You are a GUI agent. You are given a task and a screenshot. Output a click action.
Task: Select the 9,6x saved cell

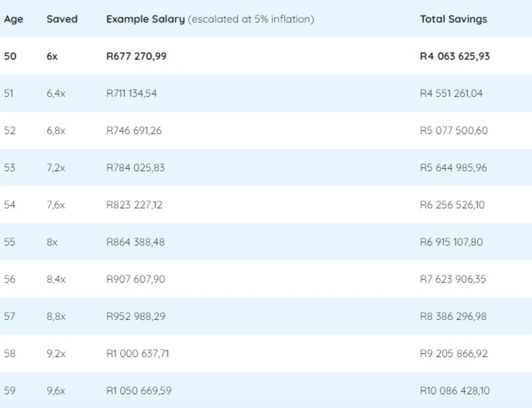[56, 390]
